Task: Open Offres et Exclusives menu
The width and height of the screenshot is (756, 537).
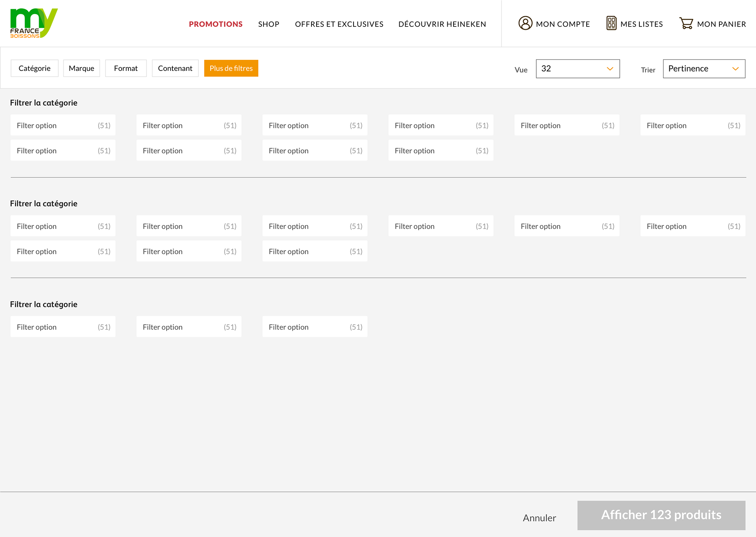Action: (339, 24)
